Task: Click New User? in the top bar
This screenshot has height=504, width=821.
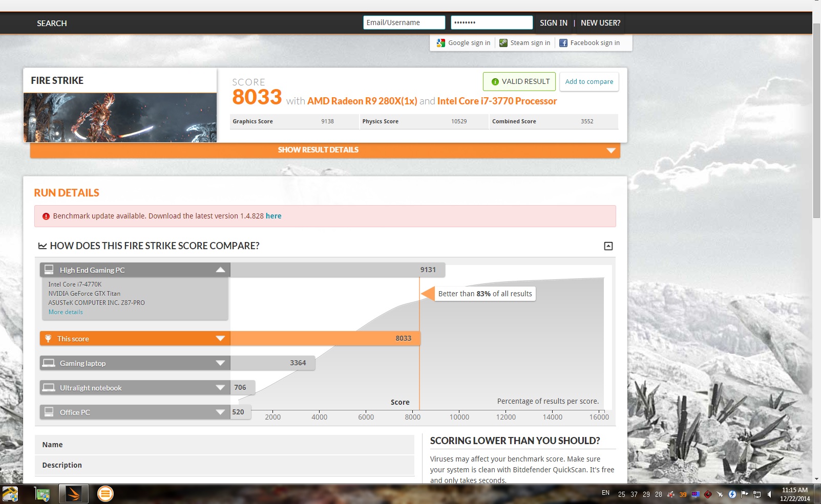Action: click(600, 23)
